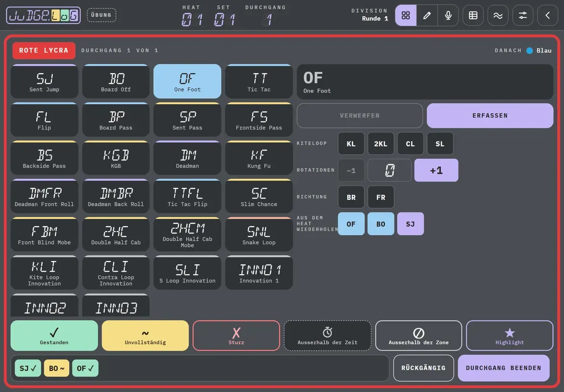Toggle the KL kiteloop option
This screenshot has height=392, width=564.
pos(351,143)
